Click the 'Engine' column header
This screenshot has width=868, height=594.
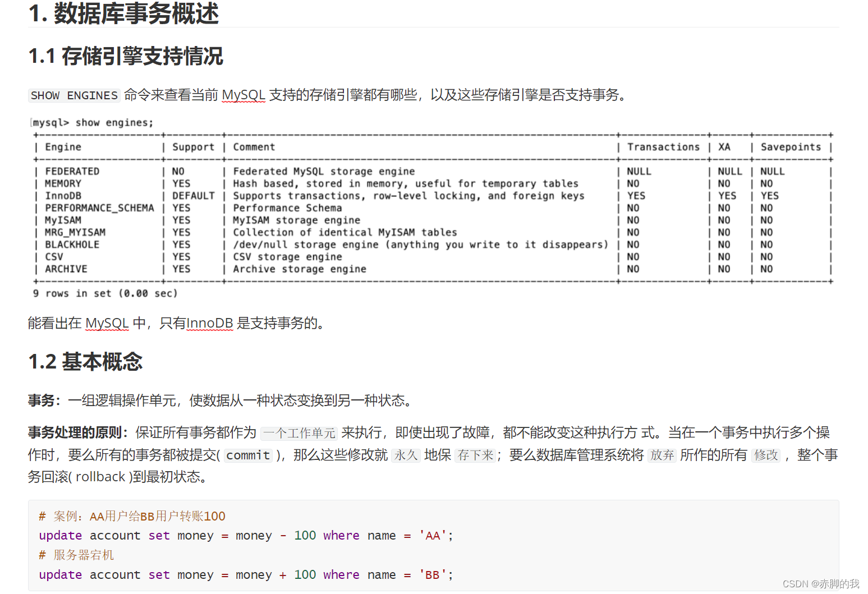click(63, 147)
